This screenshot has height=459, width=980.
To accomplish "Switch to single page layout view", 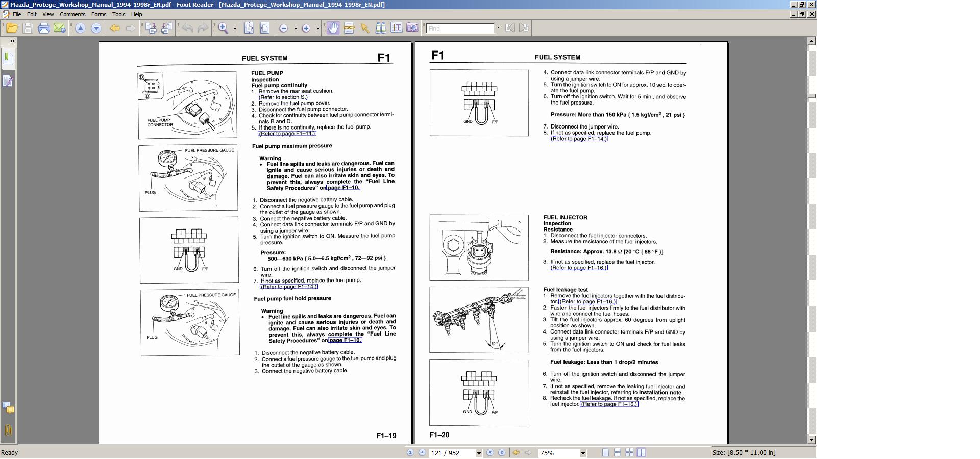I will pos(605,453).
